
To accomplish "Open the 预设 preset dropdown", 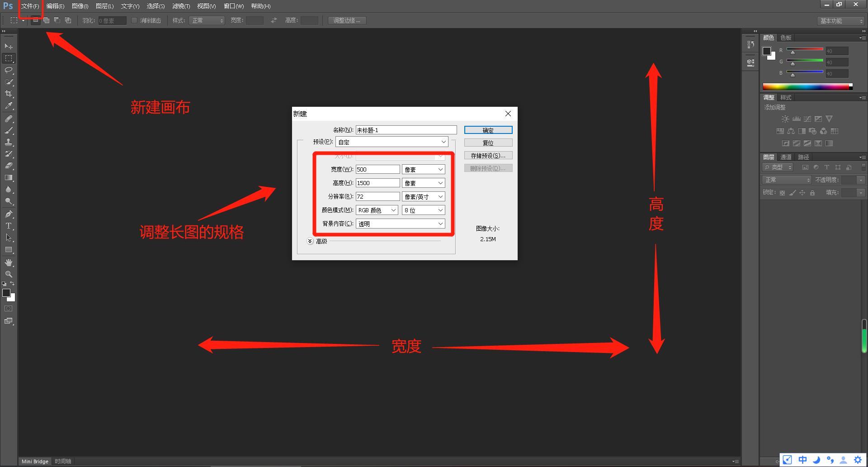I will point(392,142).
